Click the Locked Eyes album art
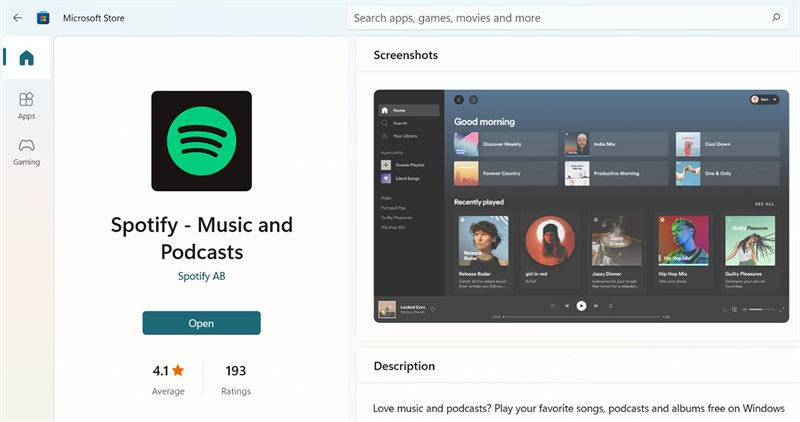Image resolution: width=800 pixels, height=422 pixels. [x=387, y=309]
